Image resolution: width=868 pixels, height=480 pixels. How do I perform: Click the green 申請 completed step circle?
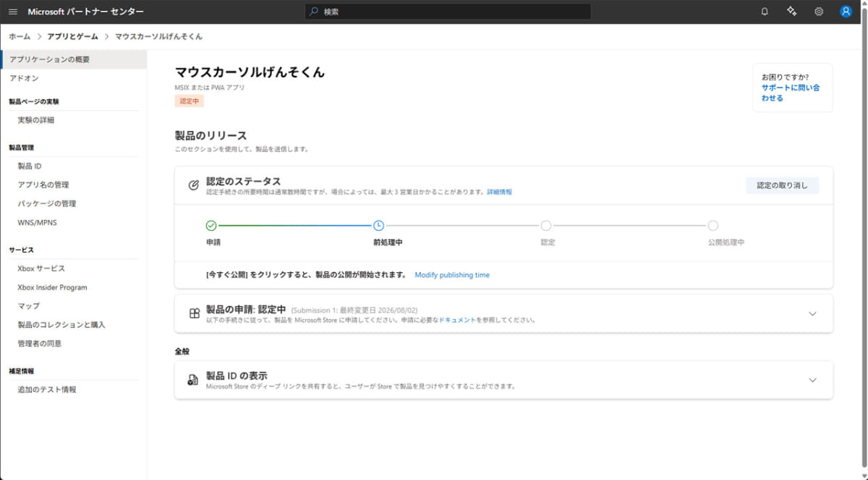click(211, 225)
